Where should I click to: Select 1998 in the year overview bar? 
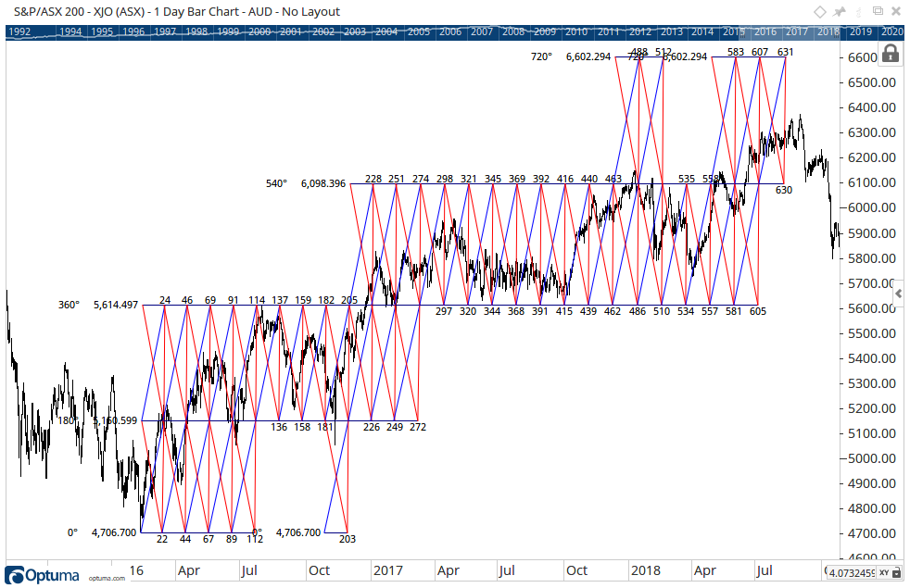pyautogui.click(x=196, y=31)
